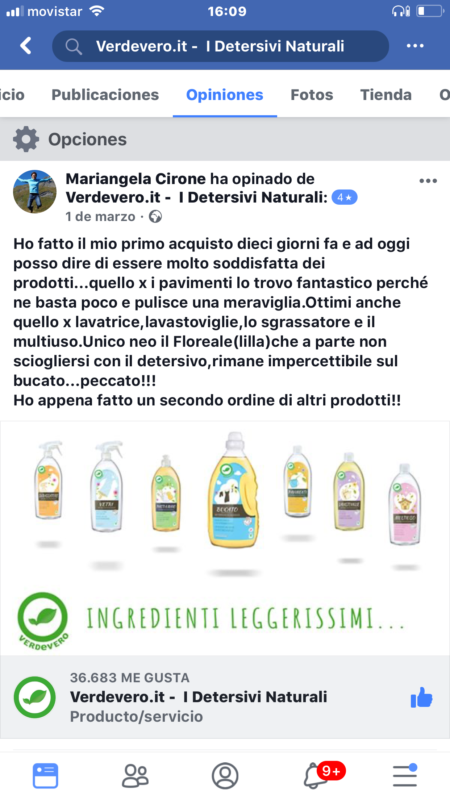
Task: Open Verdevero.it page link at card bottom
Action: [x=198, y=697]
